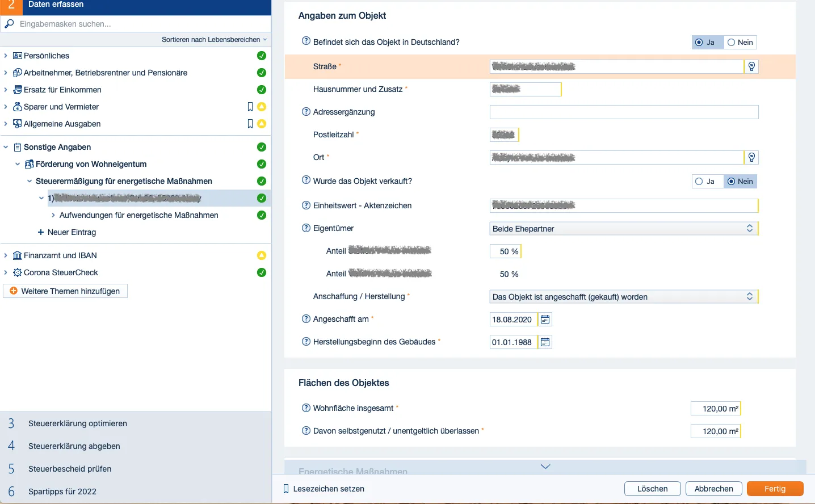Click the lightbulb icon next to Ort field

coord(751,158)
